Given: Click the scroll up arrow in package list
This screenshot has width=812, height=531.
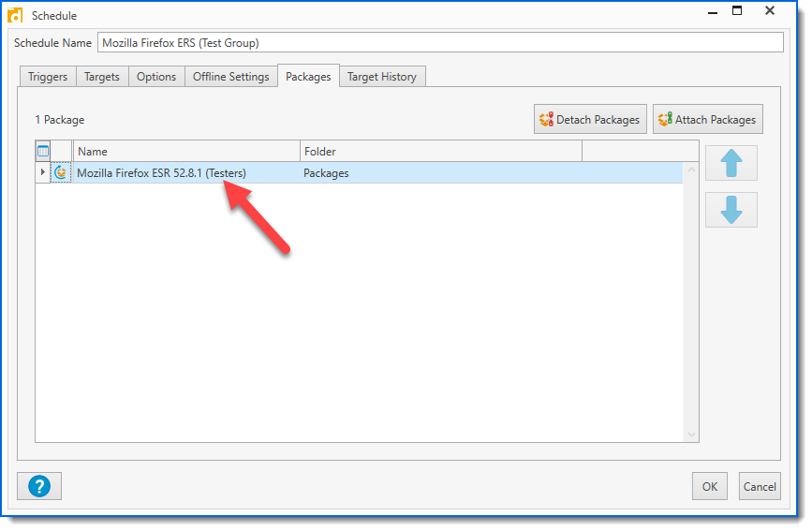Looking at the screenshot, I should tap(691, 170).
